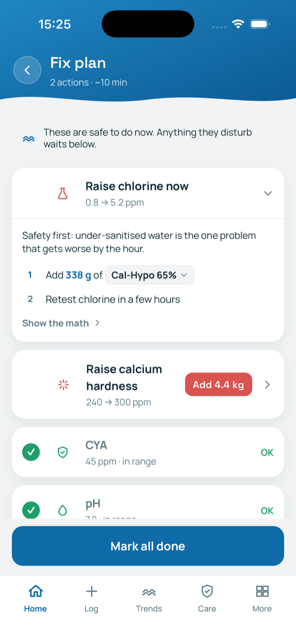Collapse the Raise chlorine now card
The image size is (296, 644).
[x=268, y=193]
